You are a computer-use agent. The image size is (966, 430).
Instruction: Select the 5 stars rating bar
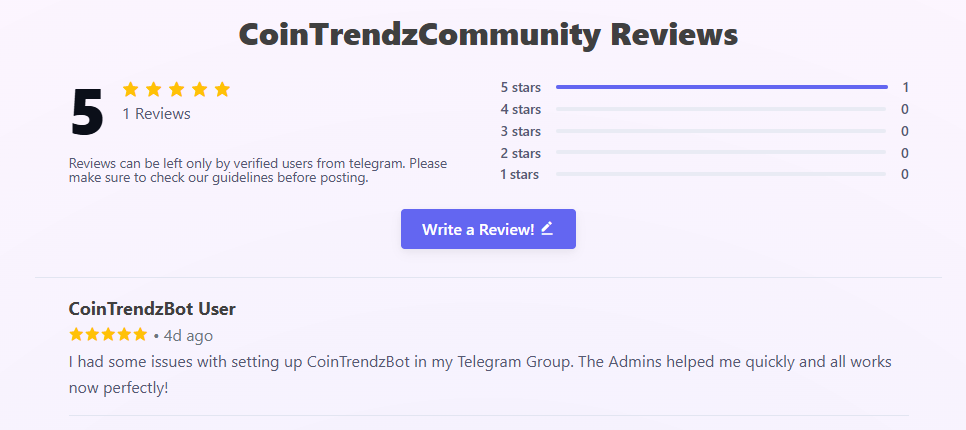tap(721, 87)
